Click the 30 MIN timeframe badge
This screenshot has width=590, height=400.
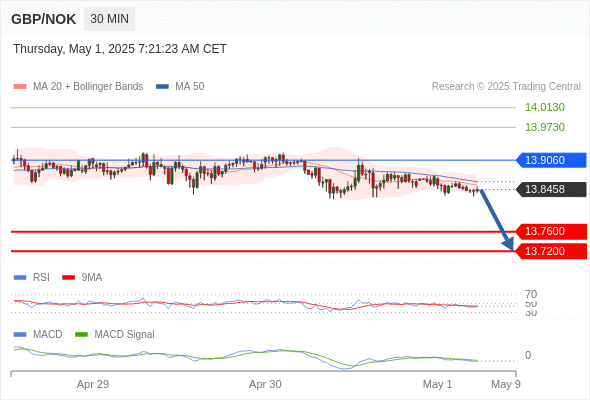click(109, 19)
